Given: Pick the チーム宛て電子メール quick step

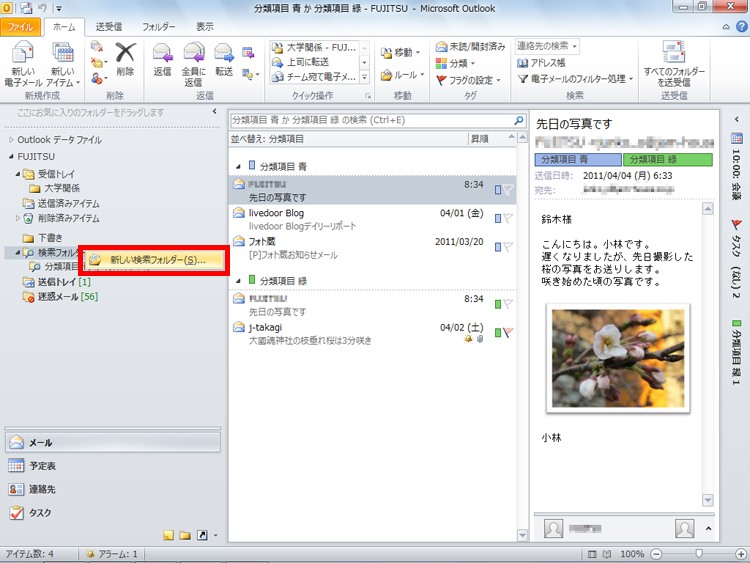Looking at the screenshot, I should point(315,77).
